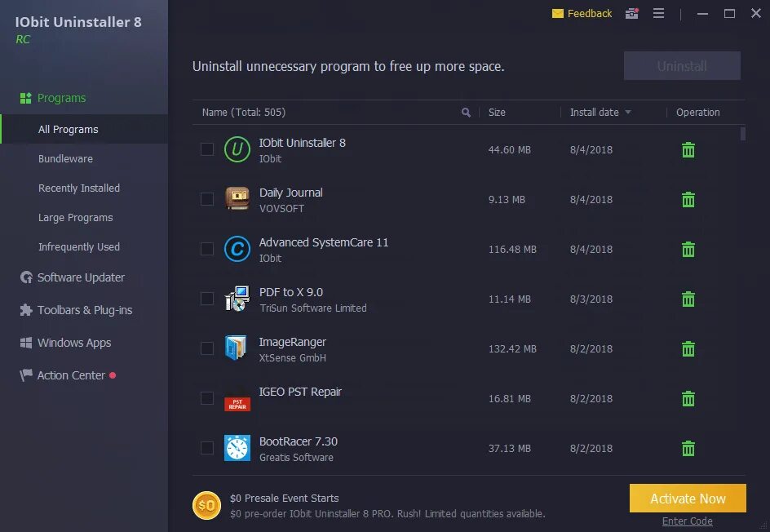The width and height of the screenshot is (770, 532).
Task: Click the program list scrollbar thumb
Action: point(743,134)
